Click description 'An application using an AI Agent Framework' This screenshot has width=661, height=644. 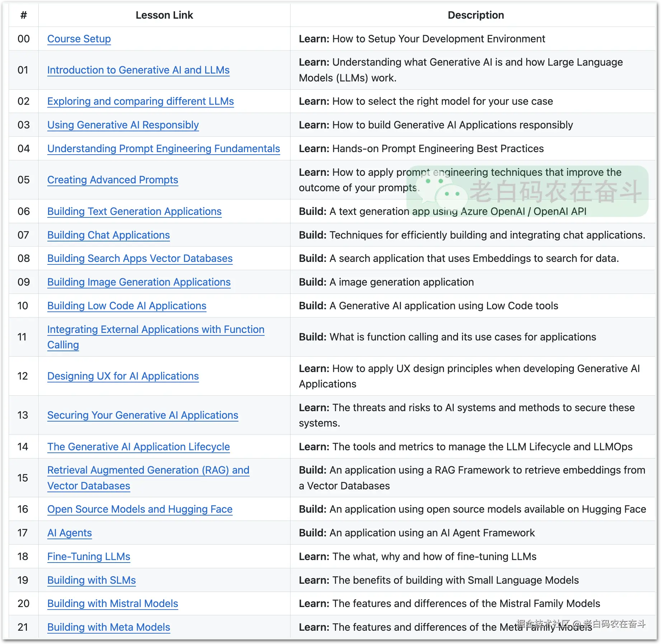click(432, 533)
